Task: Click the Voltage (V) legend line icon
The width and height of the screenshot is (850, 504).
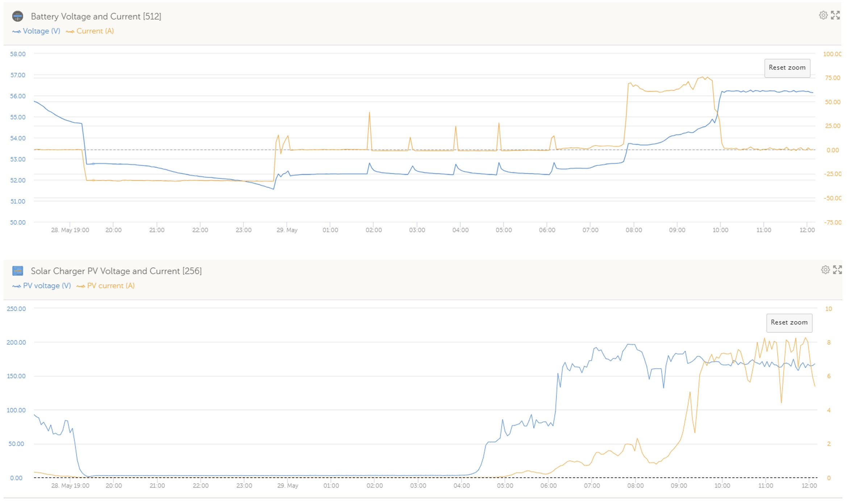Action: [16, 31]
